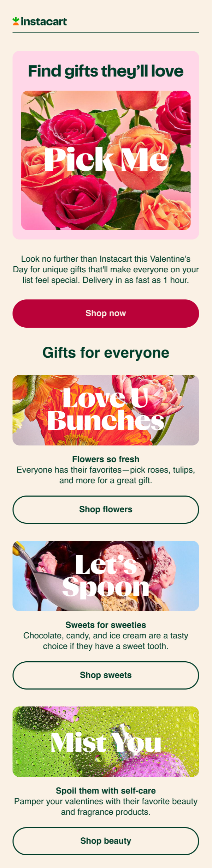Click the Instacart wordmark in the header

point(44,22)
